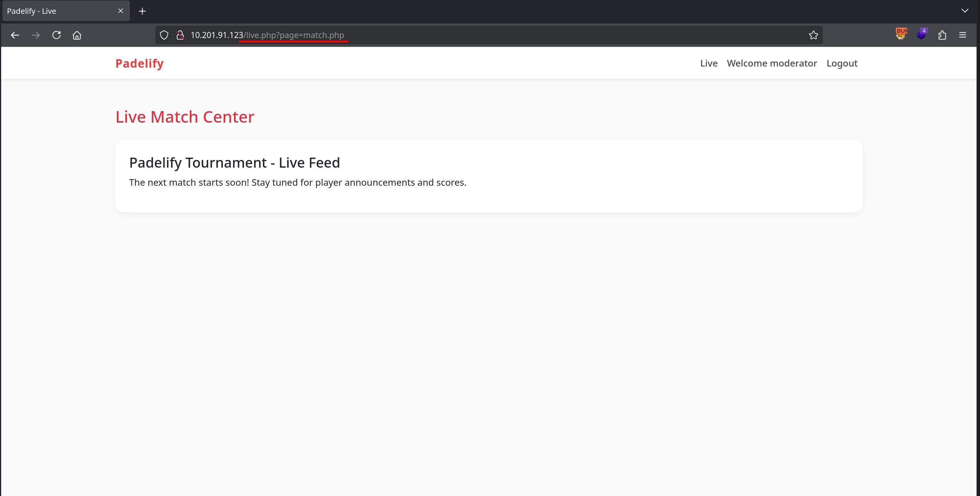Close the Padelify - Live tab
980x496 pixels.
pyautogui.click(x=121, y=11)
